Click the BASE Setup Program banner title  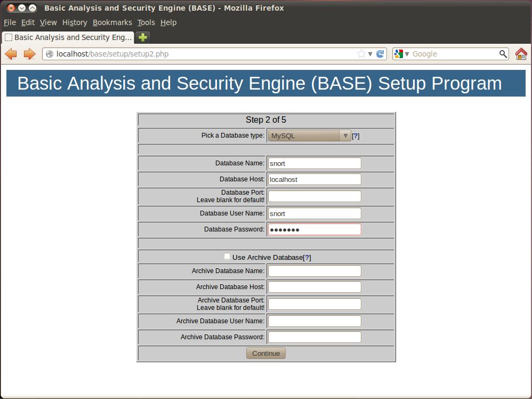[260, 83]
